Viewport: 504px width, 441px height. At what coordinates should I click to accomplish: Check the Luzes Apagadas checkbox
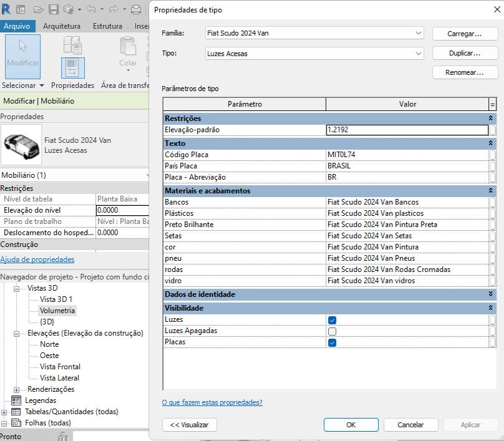click(332, 331)
